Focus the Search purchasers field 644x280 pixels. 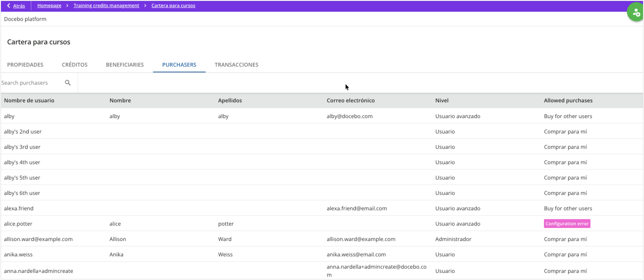pyautogui.click(x=30, y=83)
